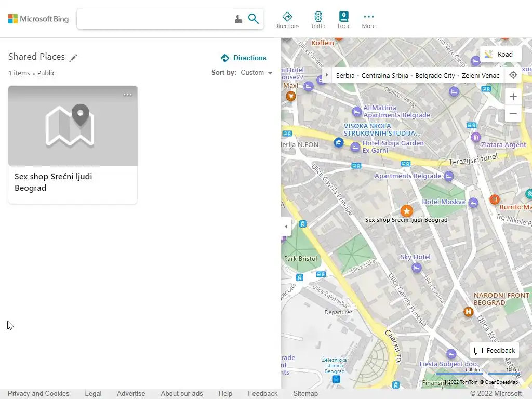
Task: Select Centralna Srbija in the breadcrumb
Action: tap(385, 76)
